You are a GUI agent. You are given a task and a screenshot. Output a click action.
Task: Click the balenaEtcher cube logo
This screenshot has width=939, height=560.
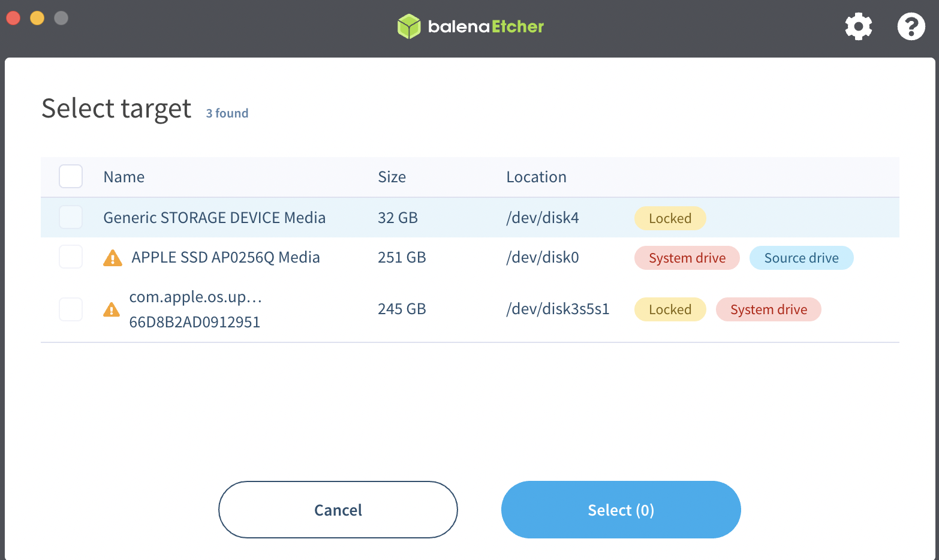(x=409, y=26)
